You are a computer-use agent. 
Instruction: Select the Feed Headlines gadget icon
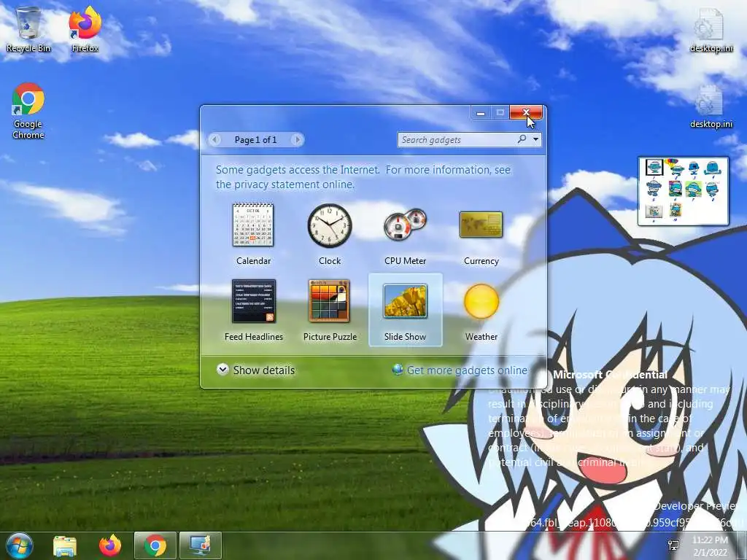253,301
